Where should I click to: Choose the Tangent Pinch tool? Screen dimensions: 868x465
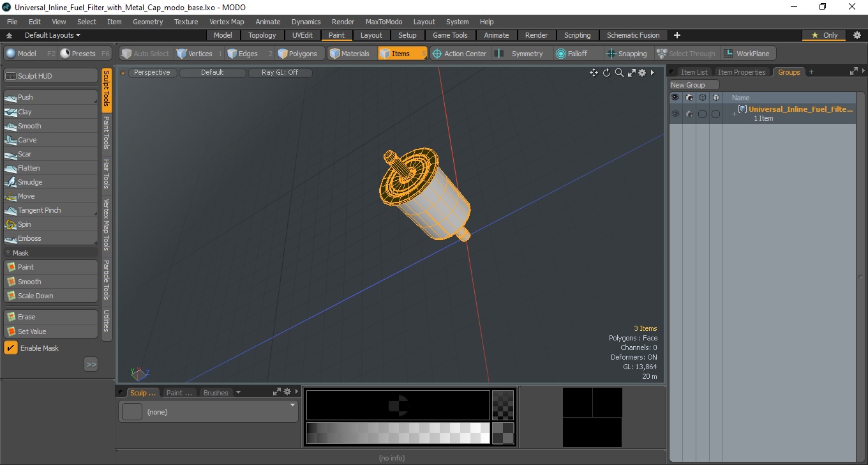[50, 210]
